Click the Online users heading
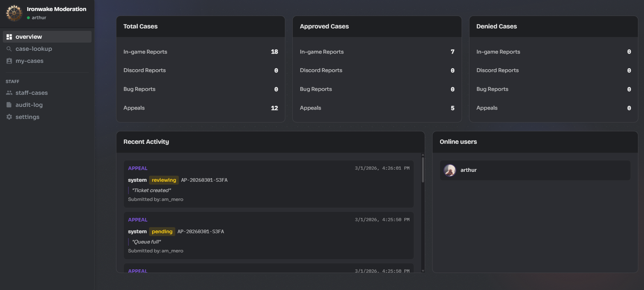Screen dimensions: 644x290 pos(458,142)
